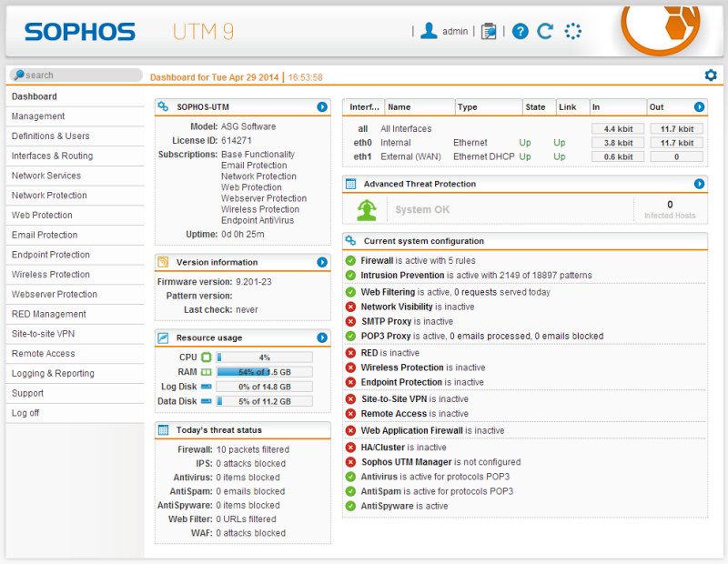The width and height of the screenshot is (728, 564).
Task: Select Dashboard in sidebar
Action: pyautogui.click(x=75, y=96)
